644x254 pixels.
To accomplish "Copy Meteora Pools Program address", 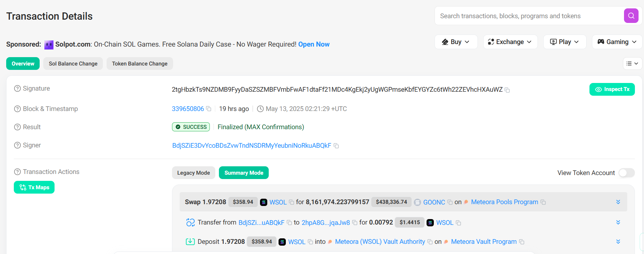I will 543,202.
